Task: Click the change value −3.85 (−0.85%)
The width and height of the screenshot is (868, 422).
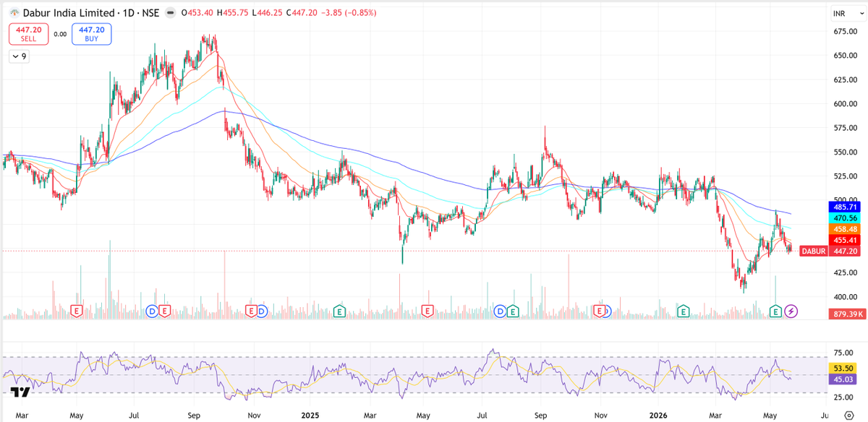Action: pyautogui.click(x=347, y=13)
